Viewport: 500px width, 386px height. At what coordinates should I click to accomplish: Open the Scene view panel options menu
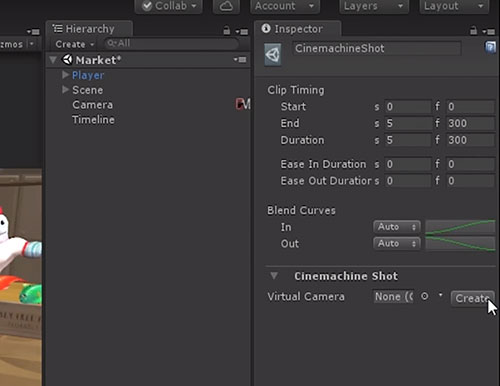pos(33,32)
